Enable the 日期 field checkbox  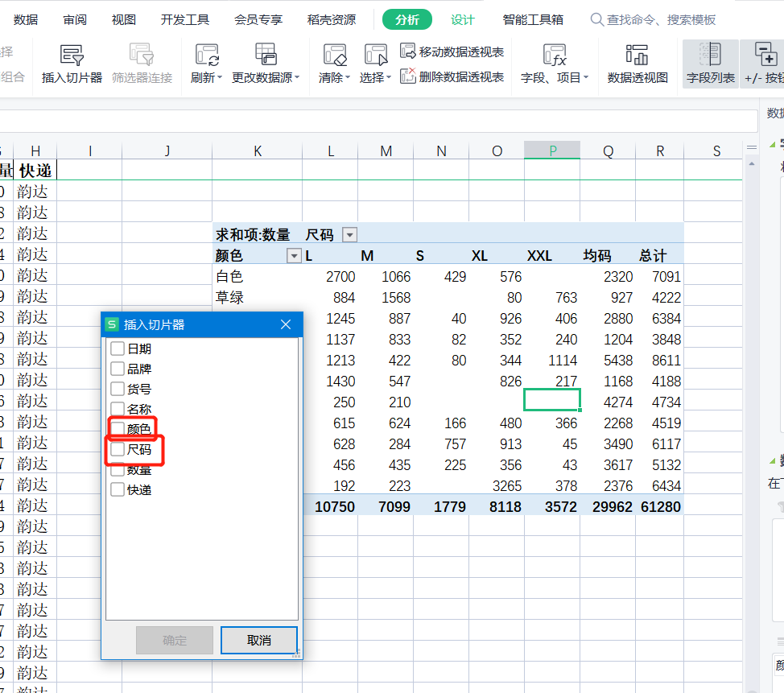118,349
